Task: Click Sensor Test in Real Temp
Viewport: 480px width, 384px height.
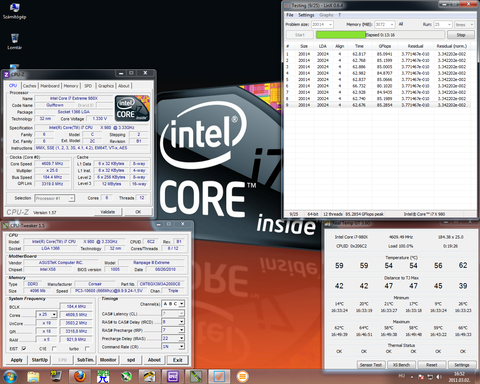Action: click(371, 365)
